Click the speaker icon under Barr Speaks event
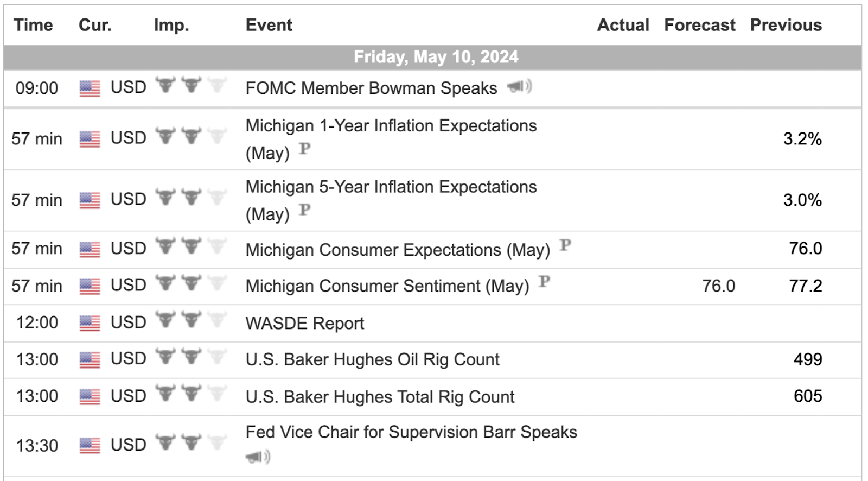This screenshot has width=868, height=481. pos(258,457)
